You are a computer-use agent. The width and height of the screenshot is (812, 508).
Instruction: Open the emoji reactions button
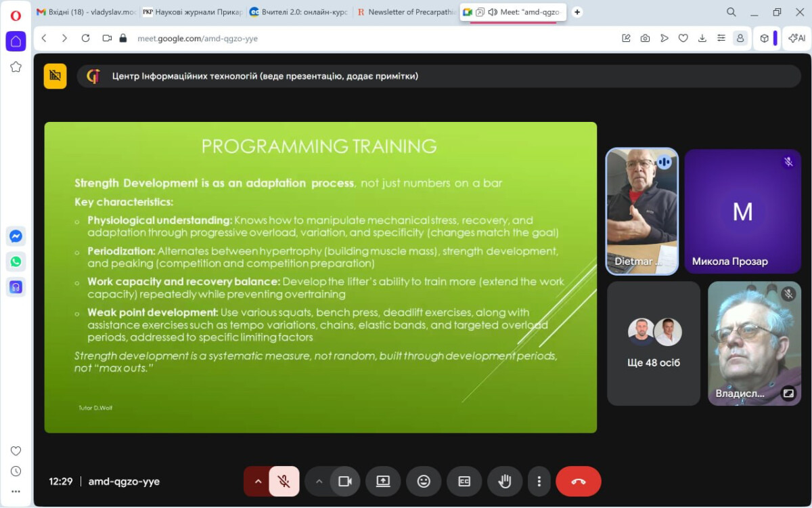(424, 482)
